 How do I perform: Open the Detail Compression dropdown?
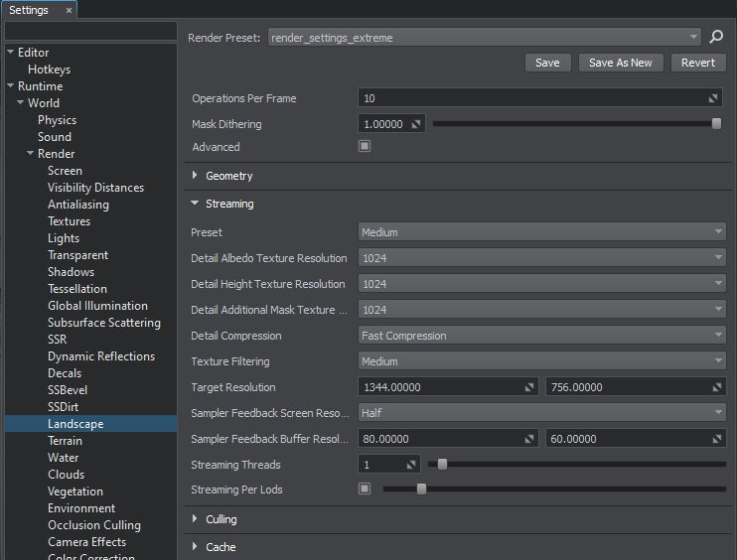tap(541, 336)
